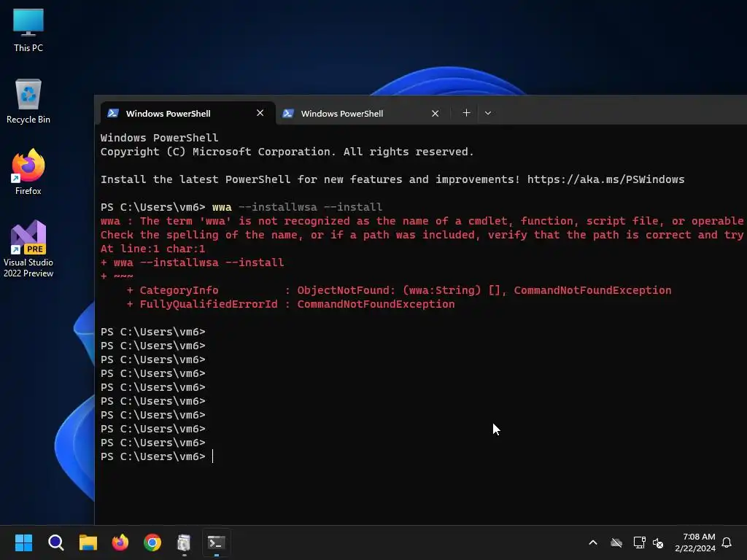Click the OneDrive cloud tray icon

(616, 542)
